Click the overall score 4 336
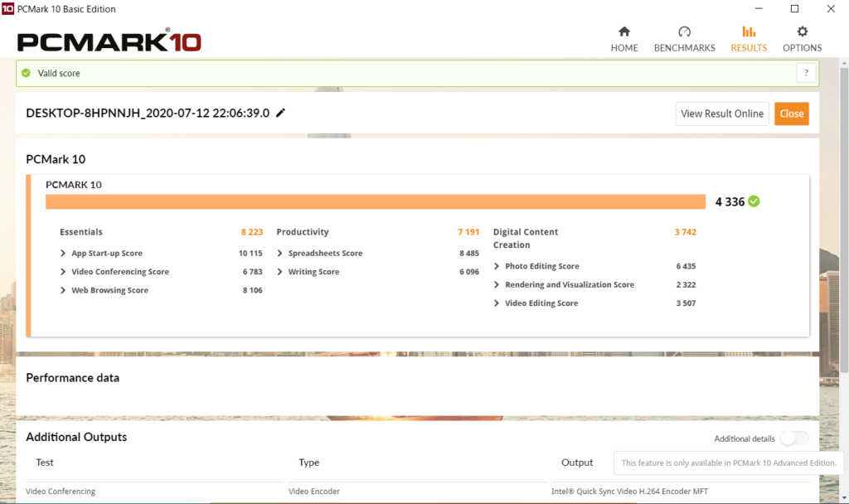Image resolution: width=849 pixels, height=504 pixels. (x=730, y=202)
